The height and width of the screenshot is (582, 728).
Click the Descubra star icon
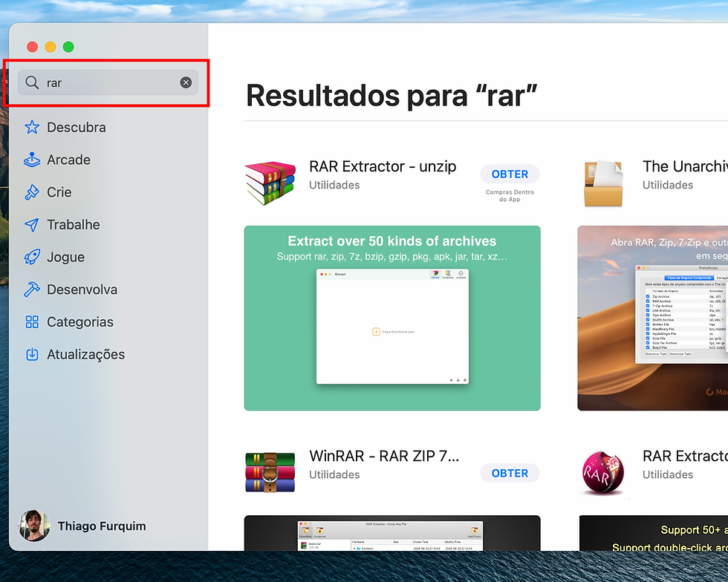tap(32, 127)
